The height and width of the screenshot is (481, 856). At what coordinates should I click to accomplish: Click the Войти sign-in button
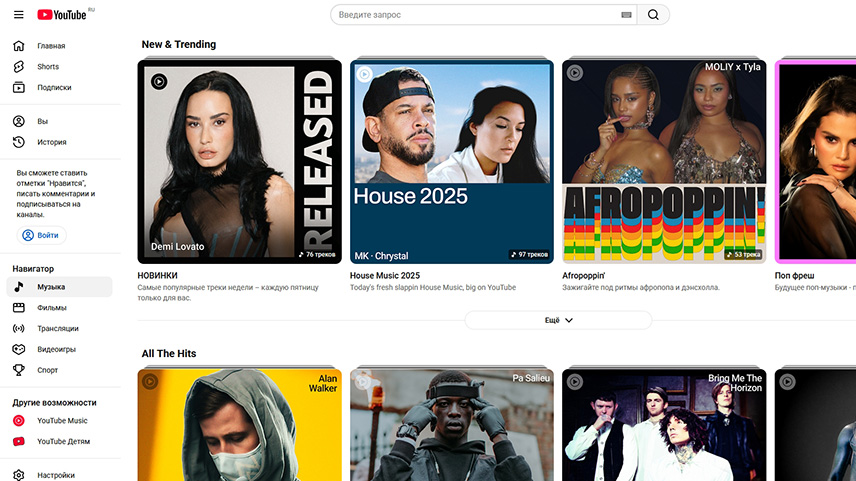(x=41, y=235)
